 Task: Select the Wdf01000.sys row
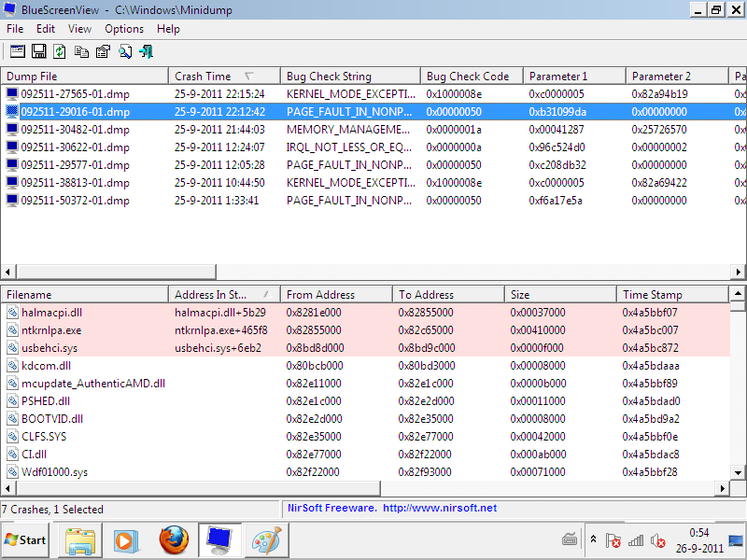[365, 472]
